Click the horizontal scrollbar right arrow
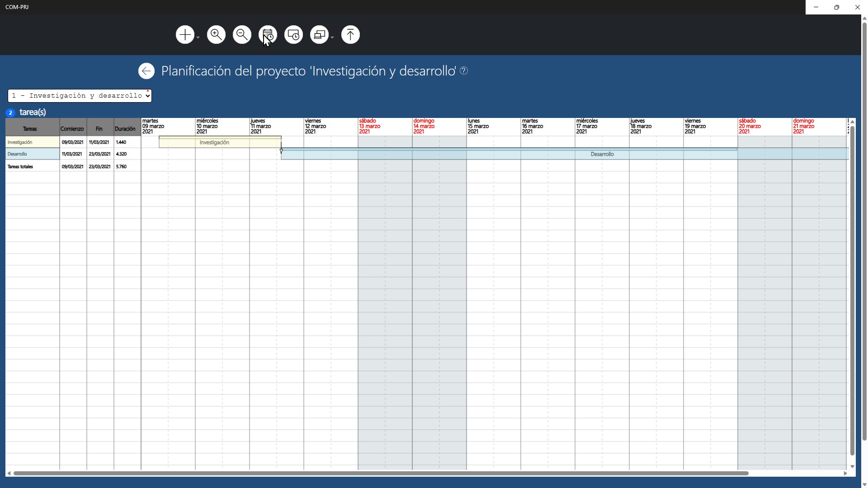Image resolution: width=868 pixels, height=488 pixels. (x=845, y=473)
